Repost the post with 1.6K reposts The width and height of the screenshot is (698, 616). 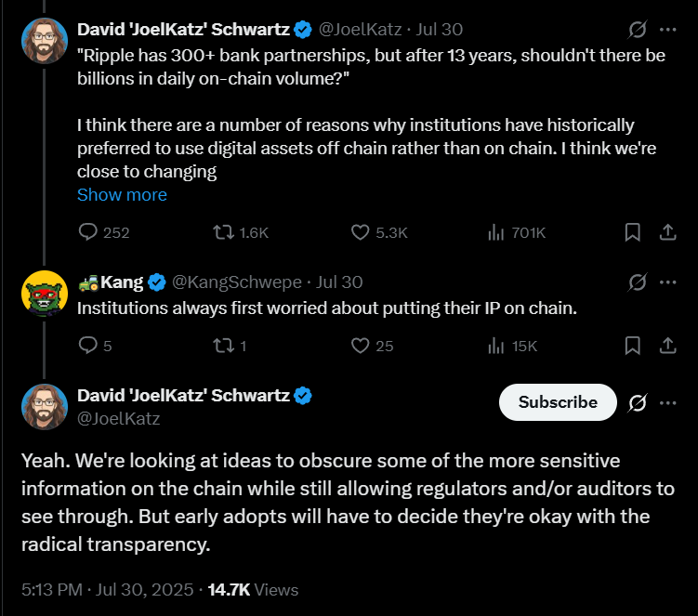point(224,231)
